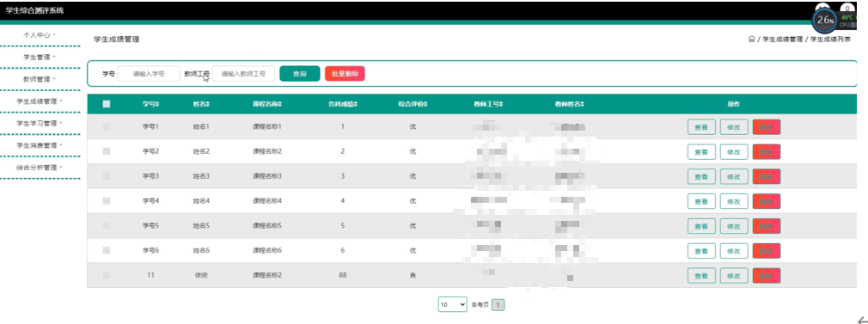Select the checkbox for row 学号1
The height and width of the screenshot is (324, 868).
107,126
